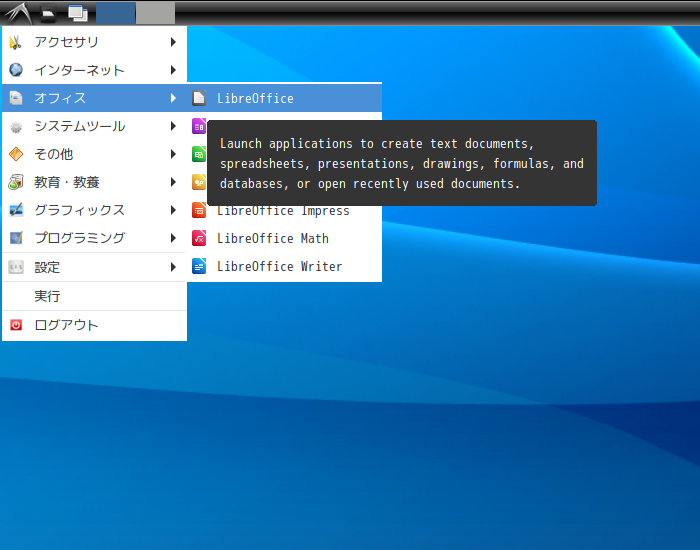Expand the 設定 submenu arrow
This screenshot has height=550, width=700.
coord(173,267)
